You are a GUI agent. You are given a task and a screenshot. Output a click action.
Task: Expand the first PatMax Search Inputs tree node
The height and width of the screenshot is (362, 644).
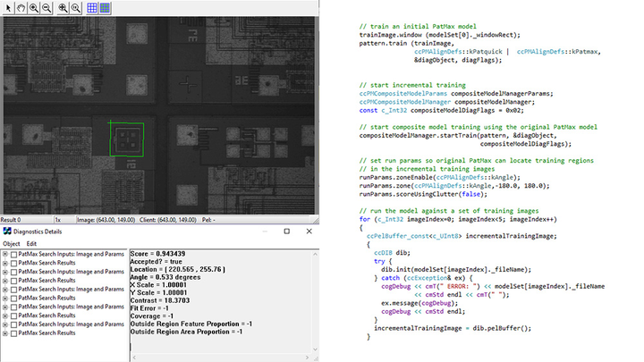point(5,255)
